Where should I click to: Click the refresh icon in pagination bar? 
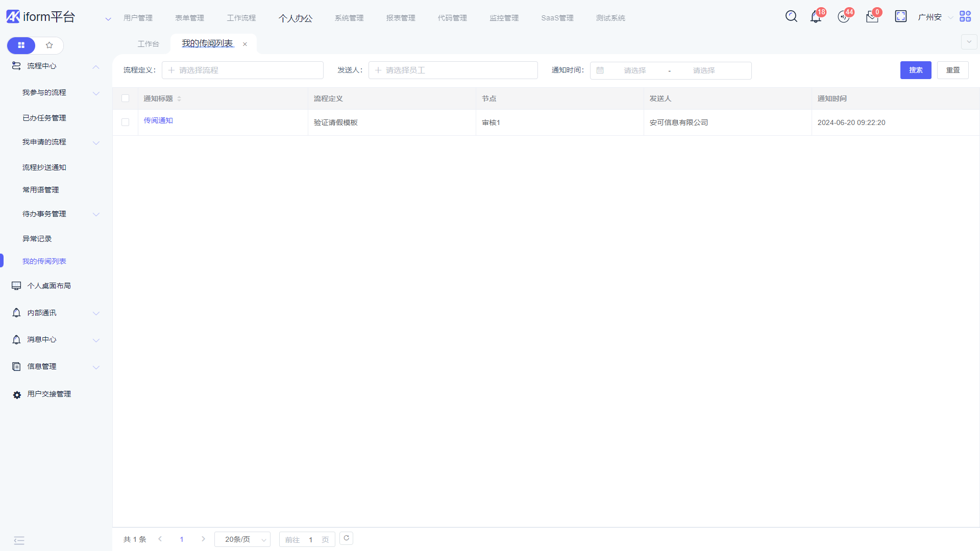click(x=346, y=538)
